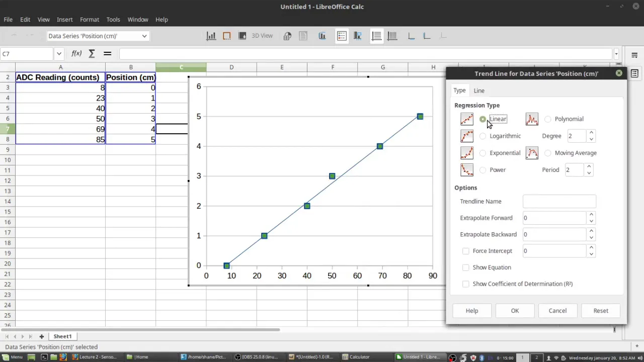644x362 pixels.
Task: Switch to the Line tab
Action: pyautogui.click(x=479, y=90)
